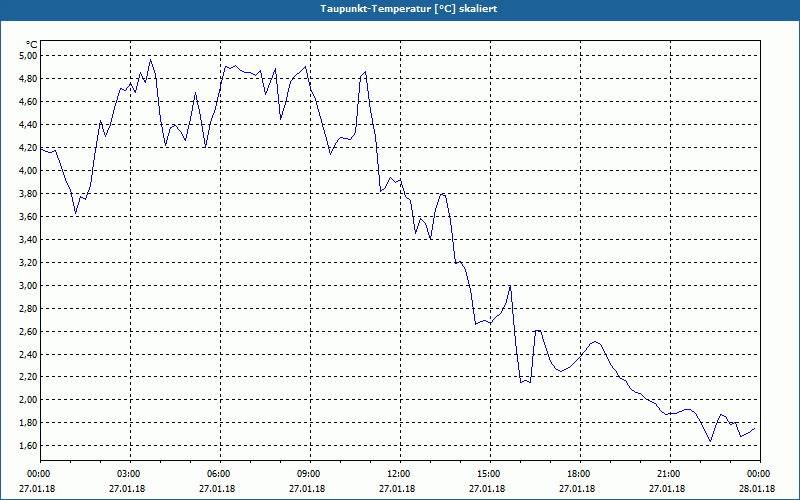Click the 12:00 time label

click(x=399, y=474)
